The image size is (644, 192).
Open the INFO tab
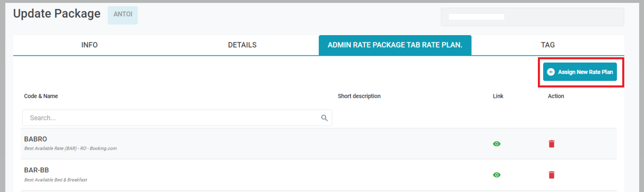(x=90, y=45)
